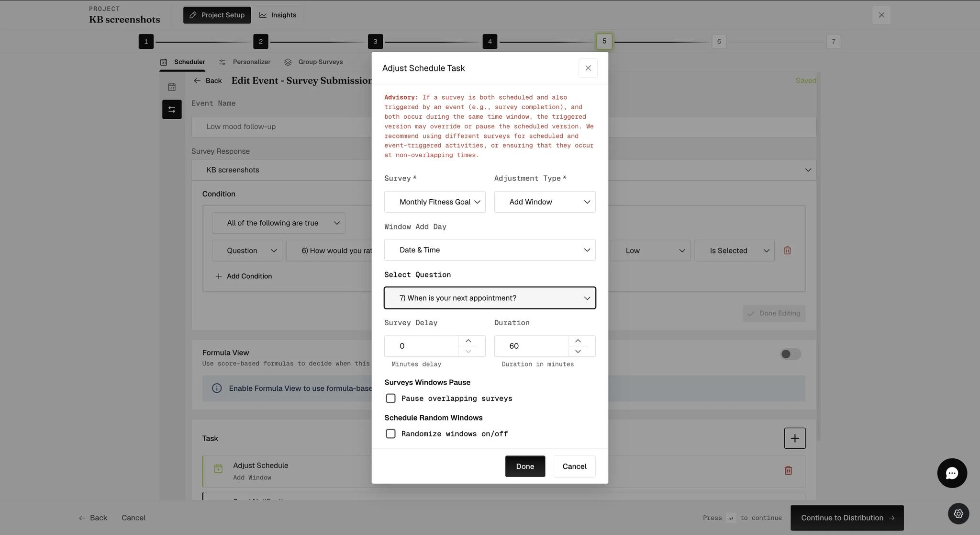Click the info icon in Formula View banner
The height and width of the screenshot is (535, 980).
click(x=217, y=388)
